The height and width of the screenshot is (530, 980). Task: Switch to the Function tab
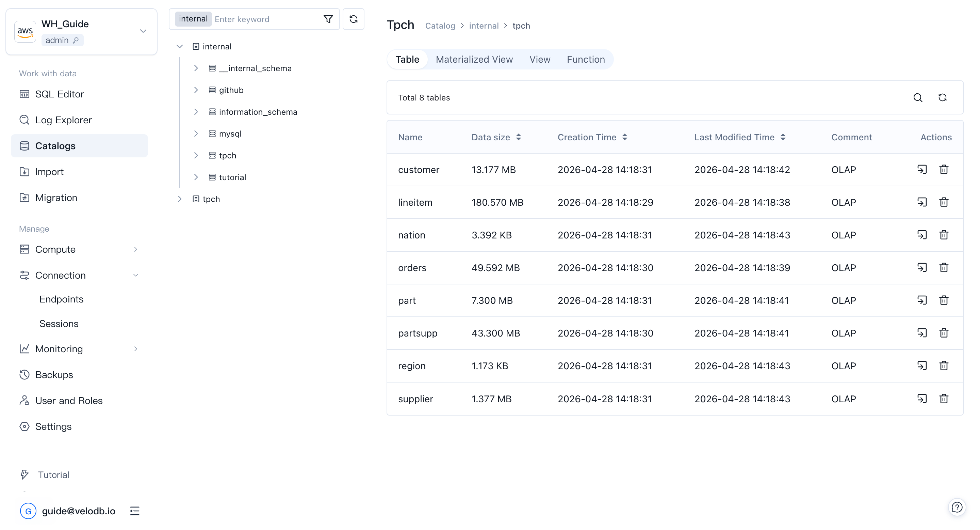click(586, 59)
